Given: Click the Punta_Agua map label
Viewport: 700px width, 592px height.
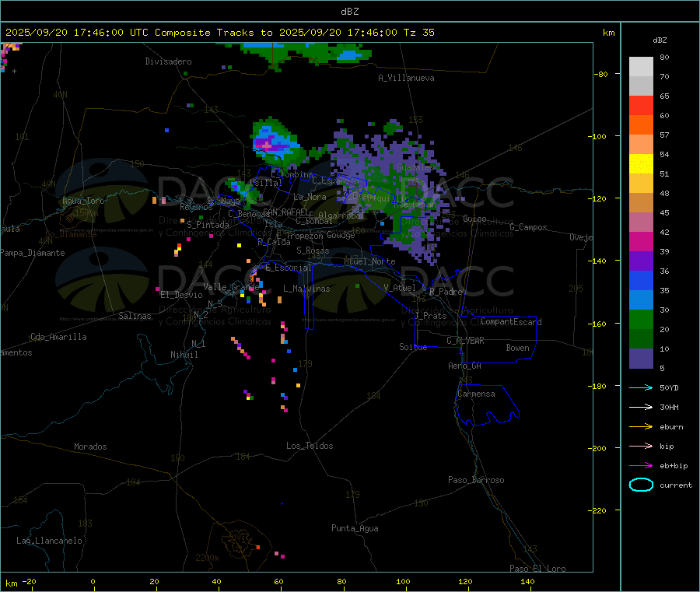Looking at the screenshot, I should coord(355,528).
